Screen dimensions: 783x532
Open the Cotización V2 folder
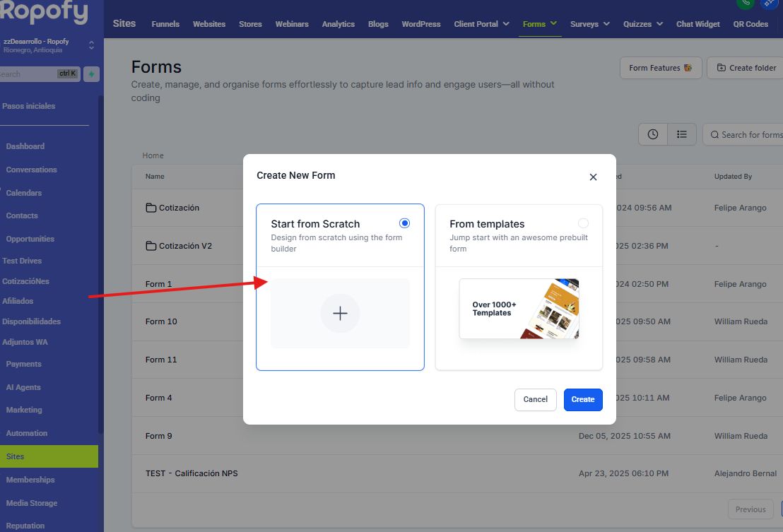184,246
